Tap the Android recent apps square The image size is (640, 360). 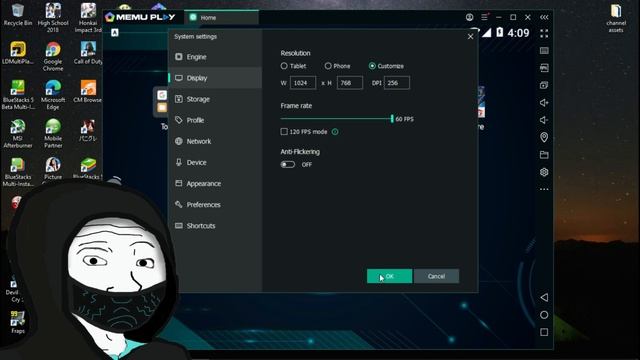point(544,332)
